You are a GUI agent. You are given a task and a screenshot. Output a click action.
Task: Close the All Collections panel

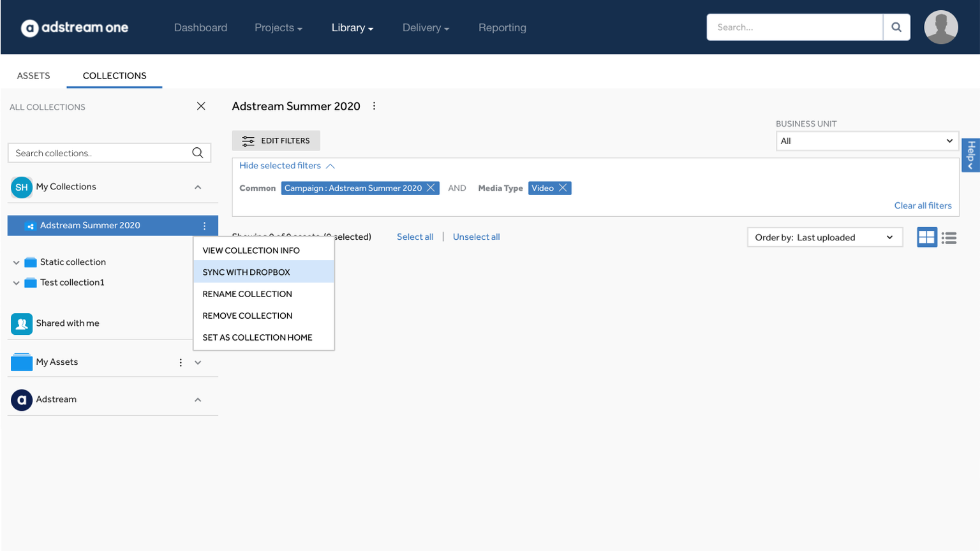(x=201, y=107)
